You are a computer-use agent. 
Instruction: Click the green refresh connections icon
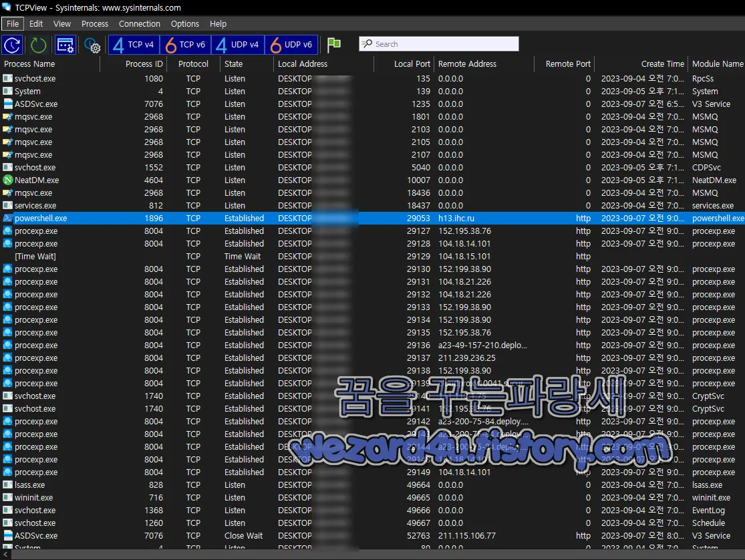[38, 45]
